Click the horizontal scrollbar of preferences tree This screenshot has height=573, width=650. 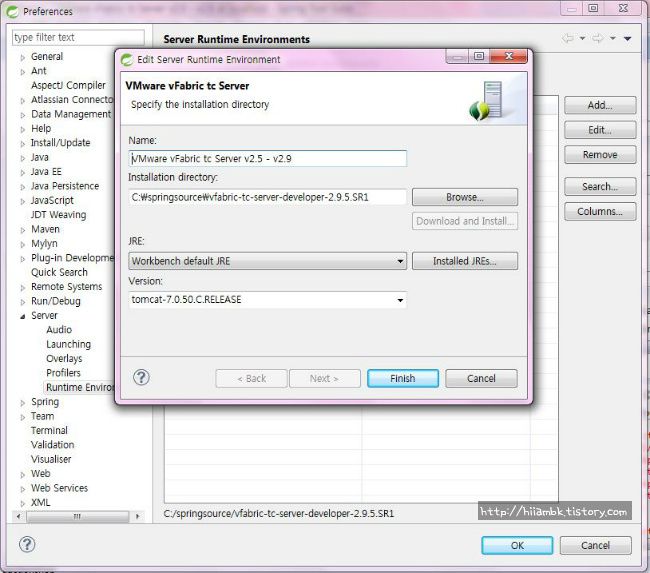click(78, 517)
